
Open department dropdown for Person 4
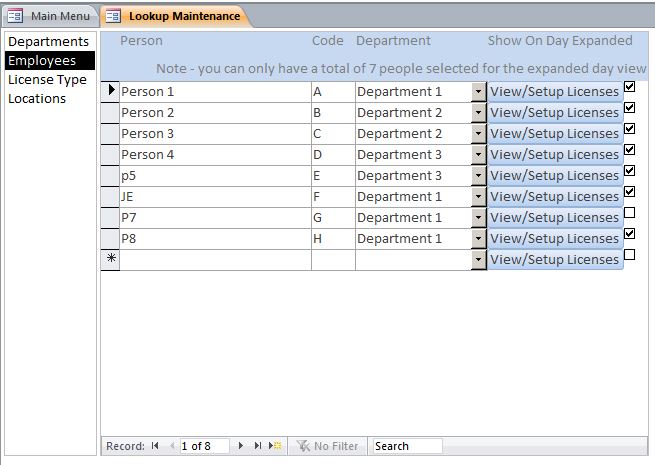(x=478, y=155)
